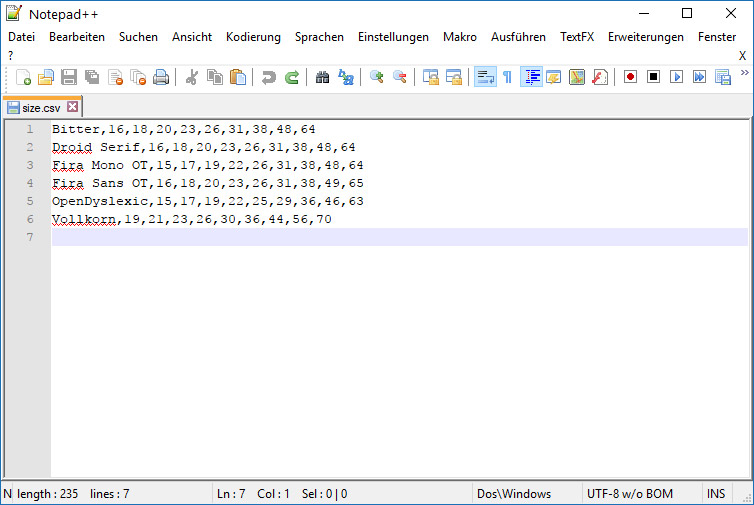
Task: Toggle synchronized vertical scrolling icon
Action: tap(430, 77)
